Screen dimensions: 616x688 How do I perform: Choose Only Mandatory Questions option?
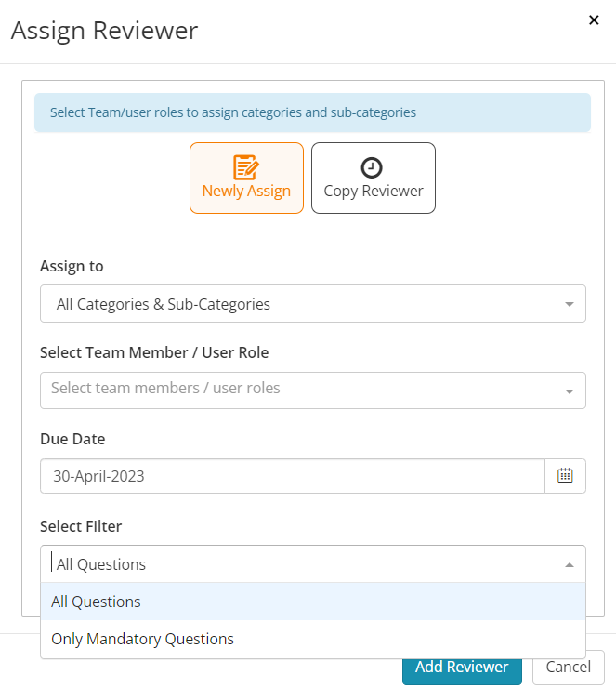coord(313,639)
